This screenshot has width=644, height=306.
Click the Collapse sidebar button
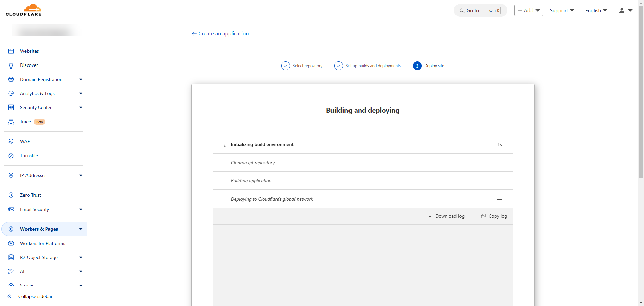30,296
